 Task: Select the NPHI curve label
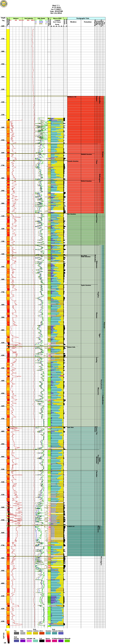[x=41, y=20]
